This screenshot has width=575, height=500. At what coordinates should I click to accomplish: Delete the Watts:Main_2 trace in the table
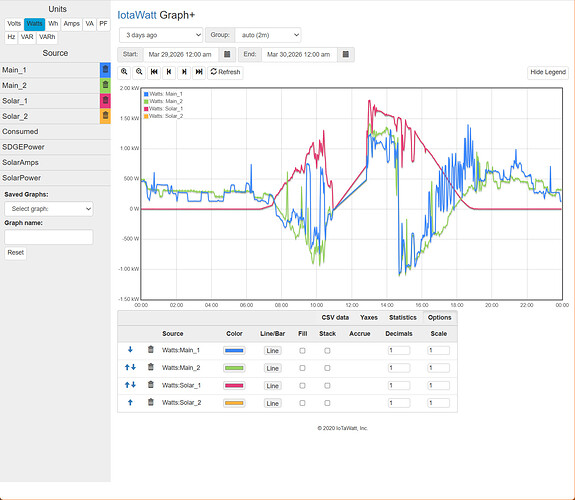click(151, 367)
